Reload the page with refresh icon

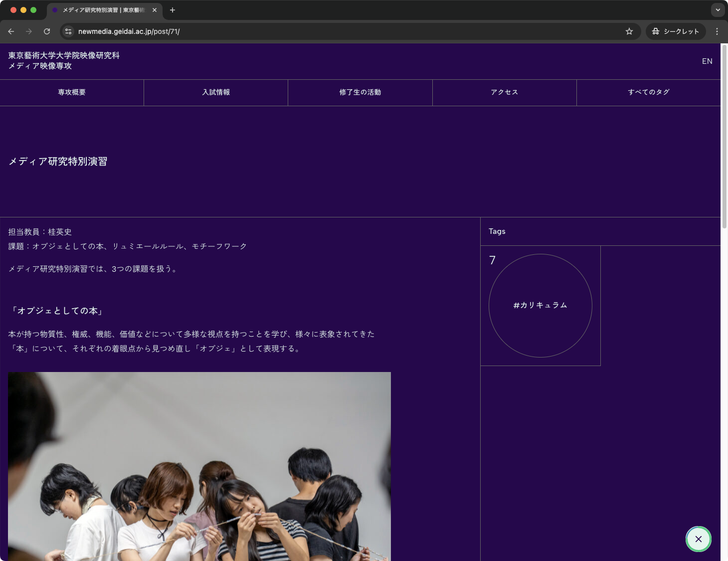tap(47, 31)
